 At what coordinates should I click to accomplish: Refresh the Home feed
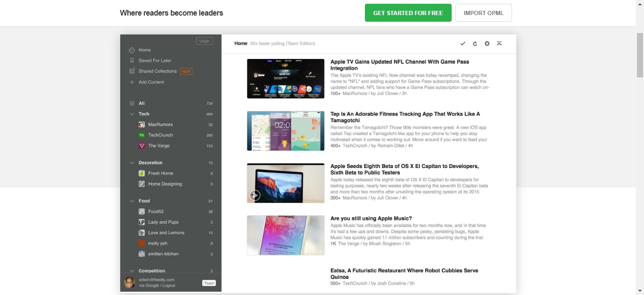coord(475,43)
